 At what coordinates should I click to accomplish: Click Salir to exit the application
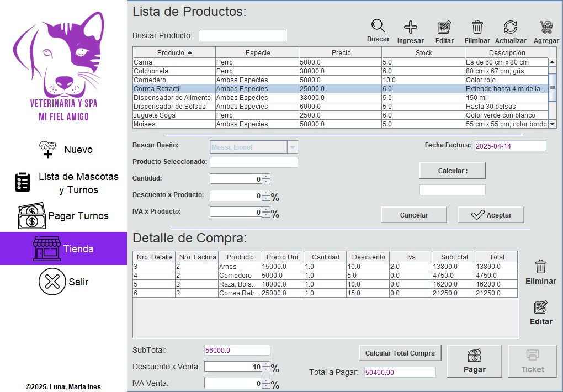pyautogui.click(x=63, y=282)
